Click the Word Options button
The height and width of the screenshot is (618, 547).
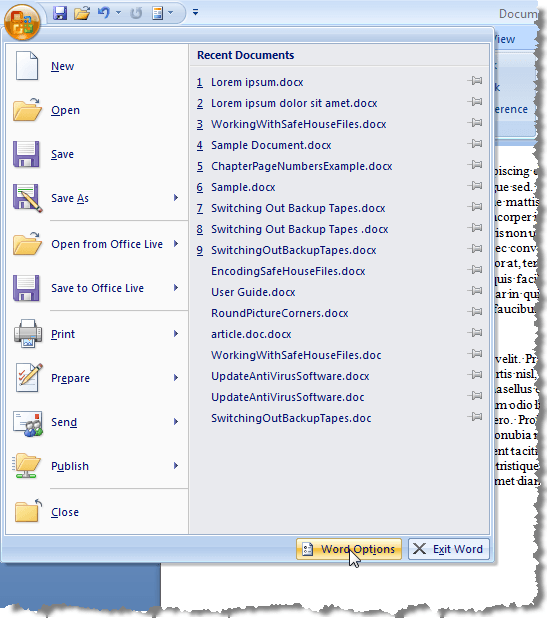point(349,549)
